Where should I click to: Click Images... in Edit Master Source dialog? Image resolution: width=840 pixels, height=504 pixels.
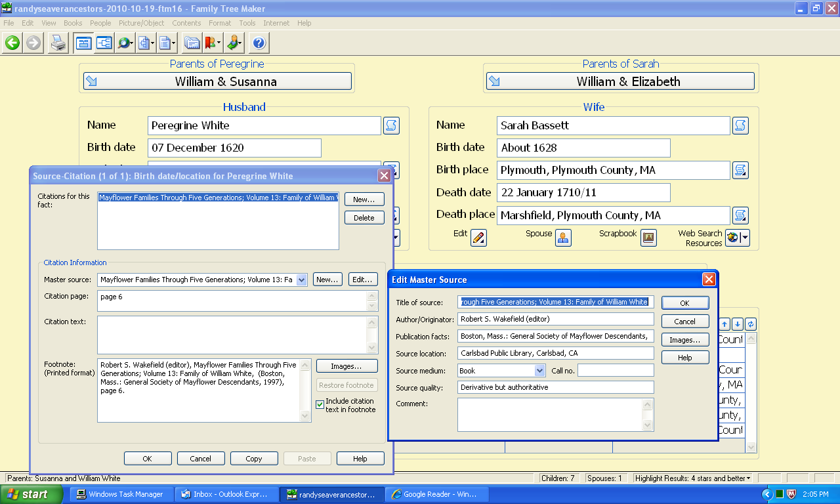(685, 340)
